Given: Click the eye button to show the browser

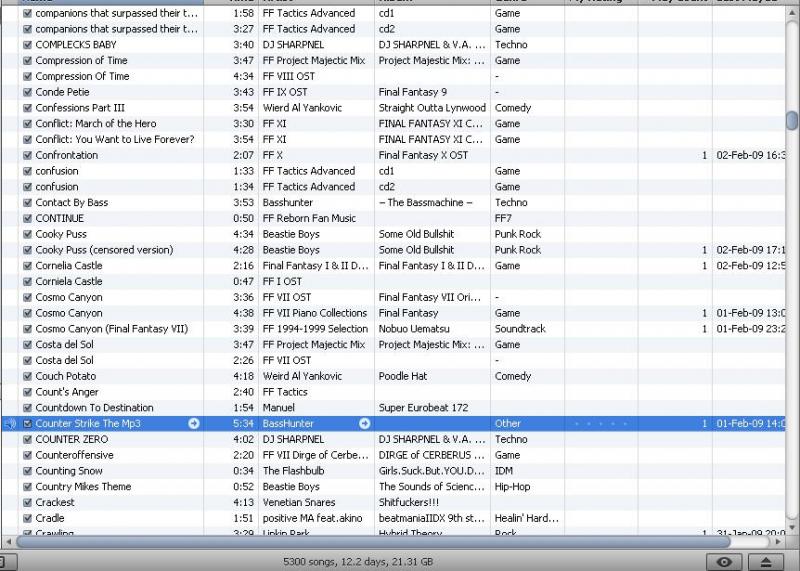Looking at the screenshot, I should pyautogui.click(x=723, y=562).
